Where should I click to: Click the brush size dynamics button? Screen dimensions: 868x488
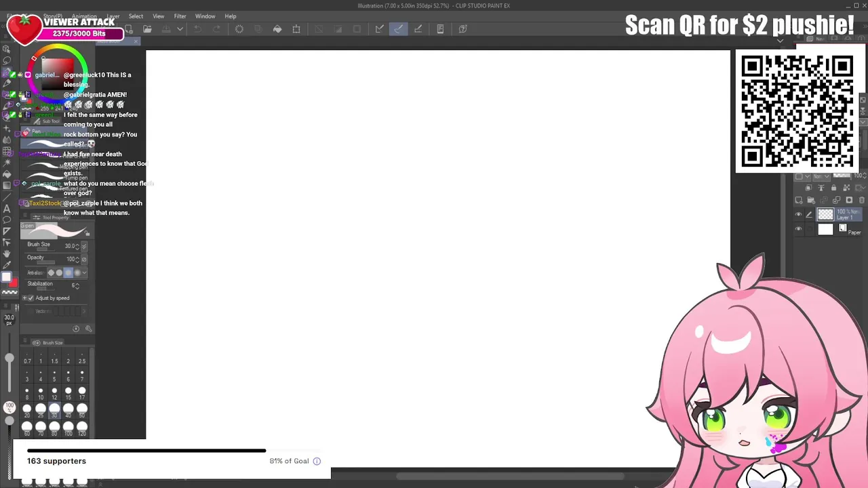pyautogui.click(x=84, y=246)
